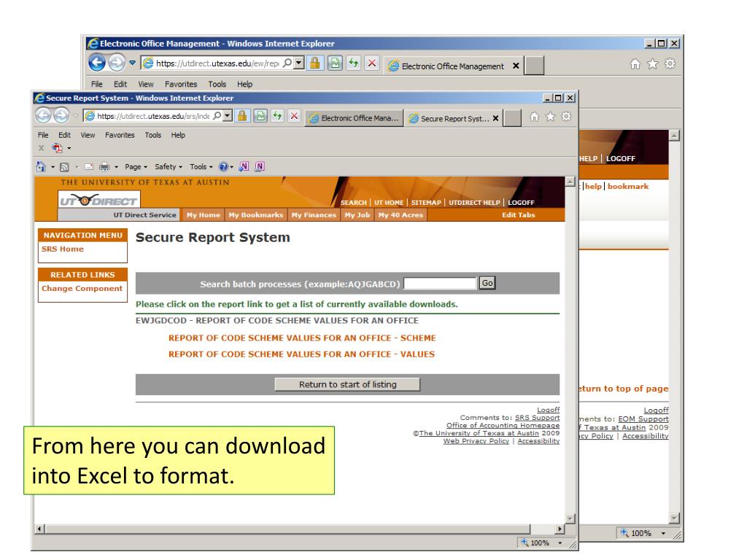Click Return to start of listing button

pos(347,384)
